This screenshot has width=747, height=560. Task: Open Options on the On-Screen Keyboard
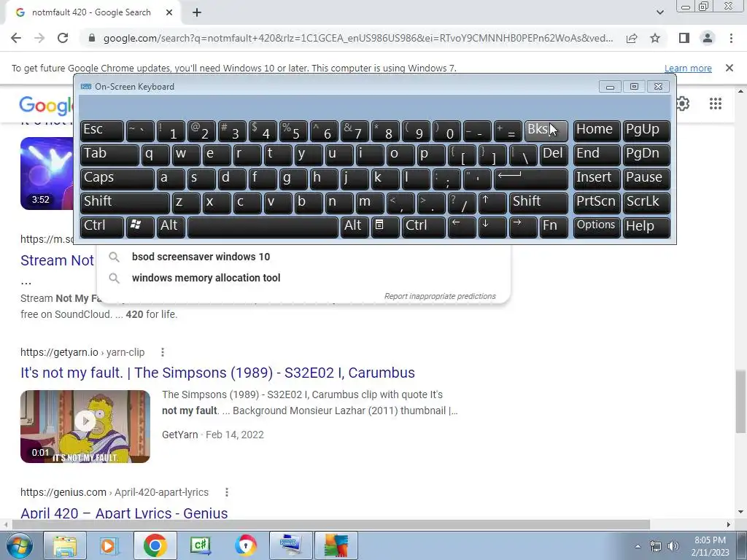597,226
